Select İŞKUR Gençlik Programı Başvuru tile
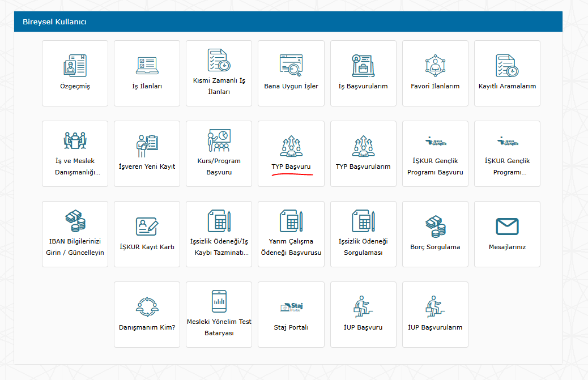The width and height of the screenshot is (588, 380). [x=435, y=153]
